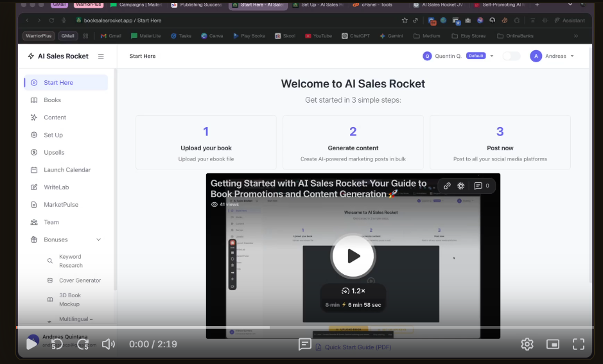Skip forward five seconds in the video
This screenshot has height=364, width=603.
coord(83,344)
